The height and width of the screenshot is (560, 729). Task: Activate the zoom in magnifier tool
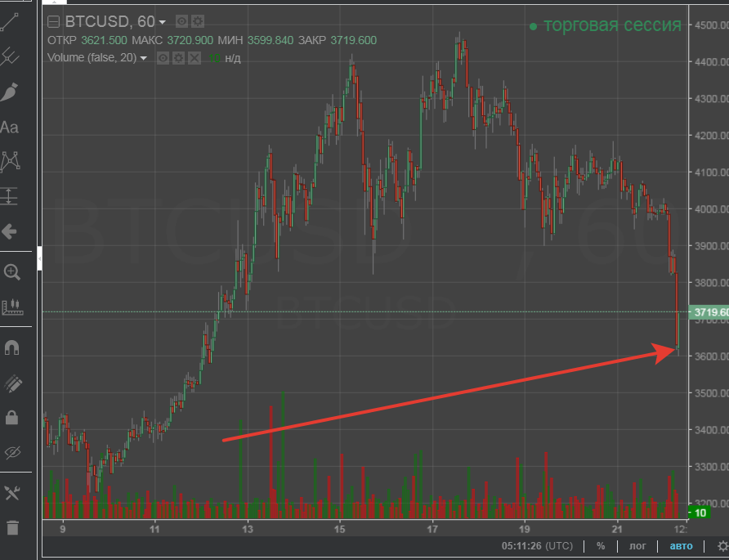point(11,272)
